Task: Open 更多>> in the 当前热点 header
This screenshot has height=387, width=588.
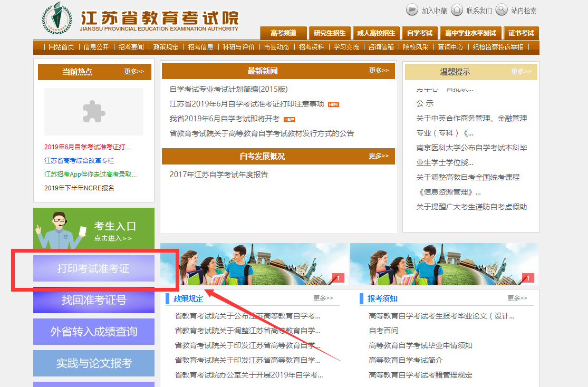Action: (x=134, y=72)
